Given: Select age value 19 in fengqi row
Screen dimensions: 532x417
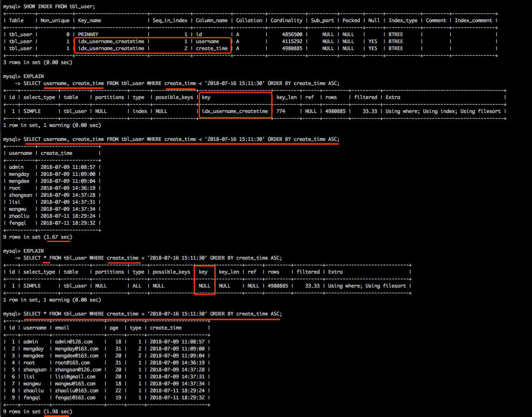Looking at the screenshot, I should (x=118, y=398).
